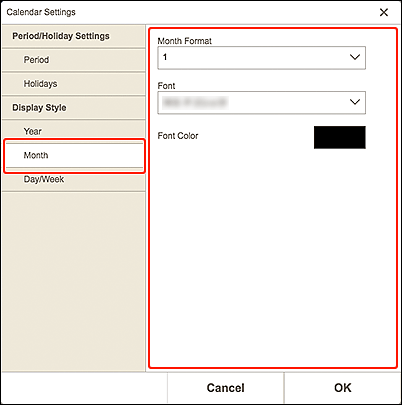402x405 pixels.
Task: Click the Calendar Settings title text
Action: click(41, 12)
